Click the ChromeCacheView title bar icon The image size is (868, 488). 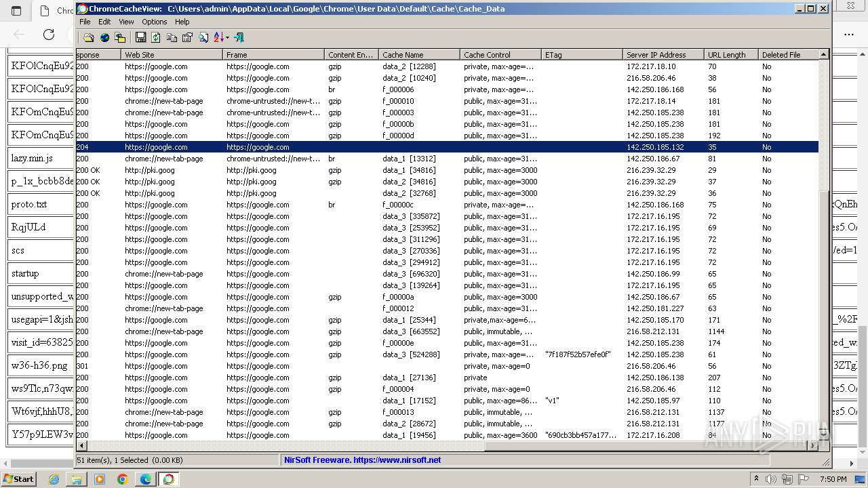83,9
